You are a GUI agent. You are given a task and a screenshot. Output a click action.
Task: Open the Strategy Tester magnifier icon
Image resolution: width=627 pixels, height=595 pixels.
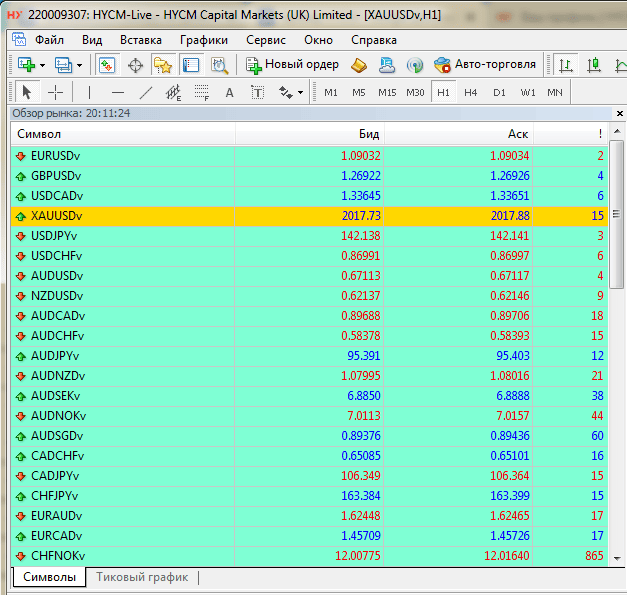pos(220,66)
